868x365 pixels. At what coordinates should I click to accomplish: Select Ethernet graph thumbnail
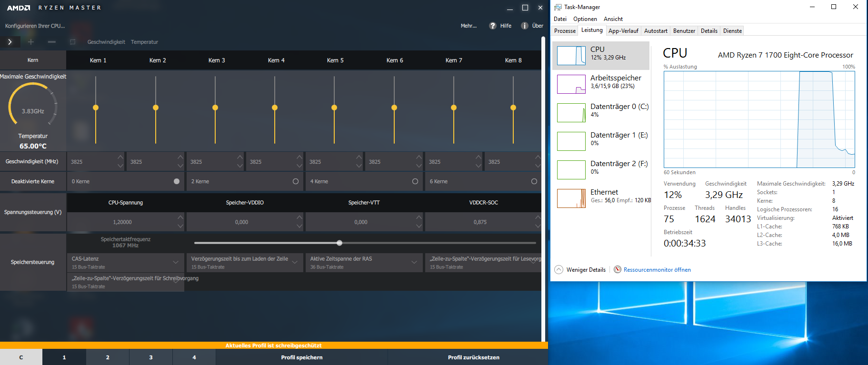[571, 198]
